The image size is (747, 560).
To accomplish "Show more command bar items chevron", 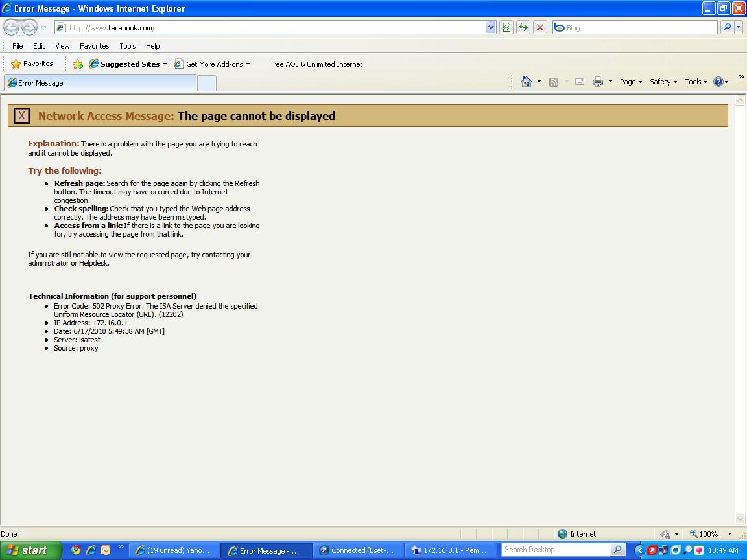I will (741, 76).
